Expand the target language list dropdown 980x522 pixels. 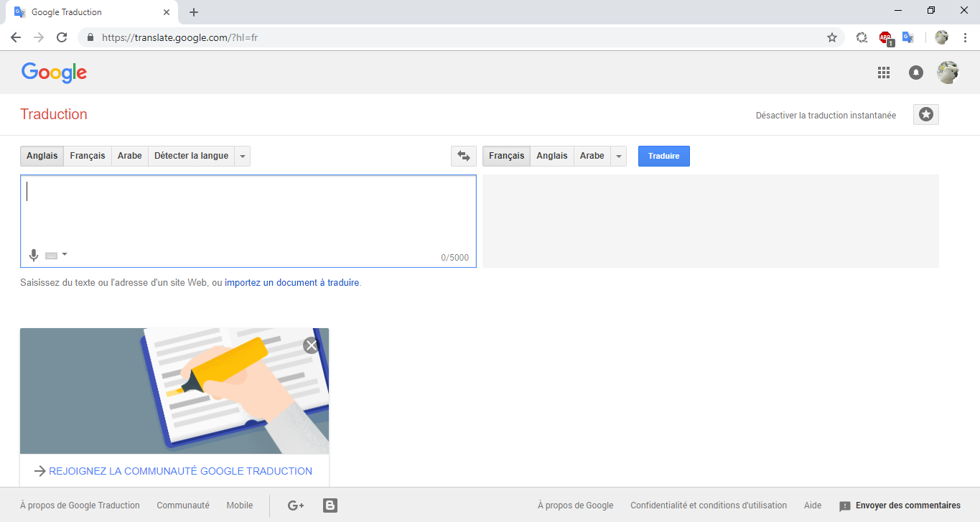(x=619, y=156)
